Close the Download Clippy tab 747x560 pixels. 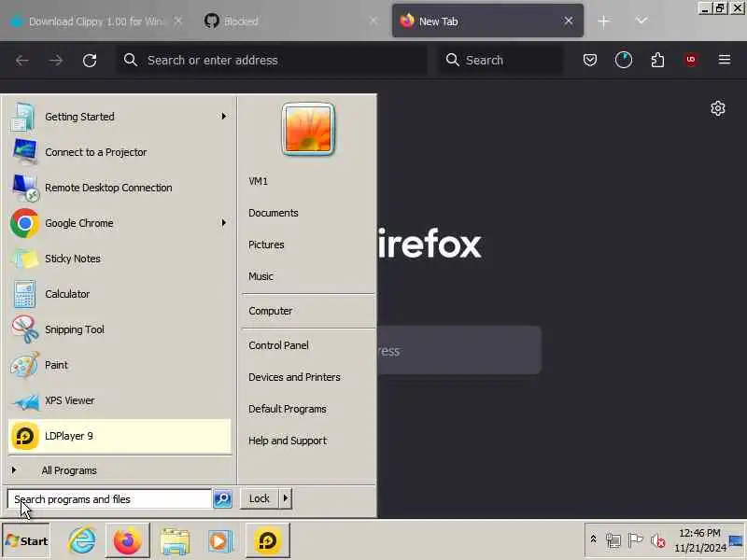(x=177, y=21)
